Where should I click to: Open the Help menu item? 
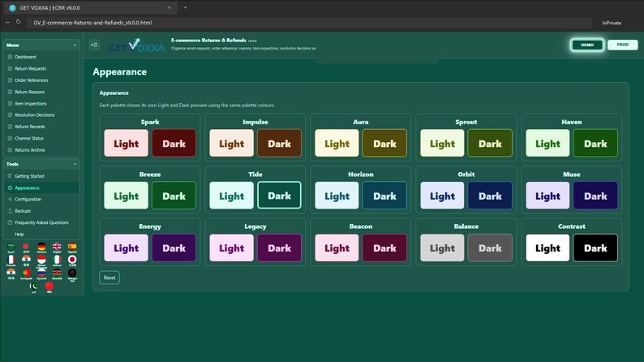(x=19, y=235)
